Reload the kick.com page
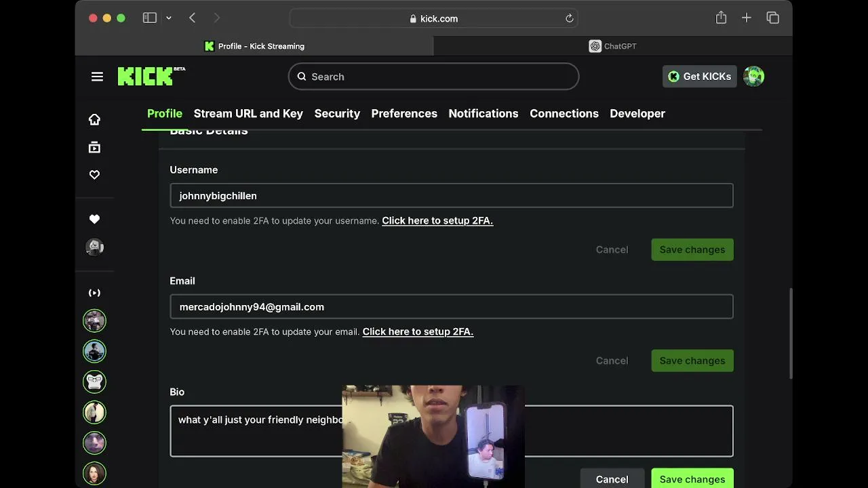 pos(570,18)
